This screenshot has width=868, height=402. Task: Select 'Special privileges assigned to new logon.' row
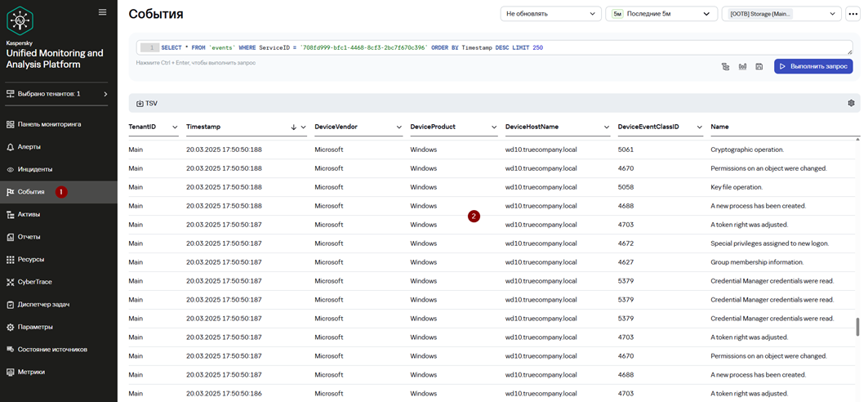click(x=769, y=243)
